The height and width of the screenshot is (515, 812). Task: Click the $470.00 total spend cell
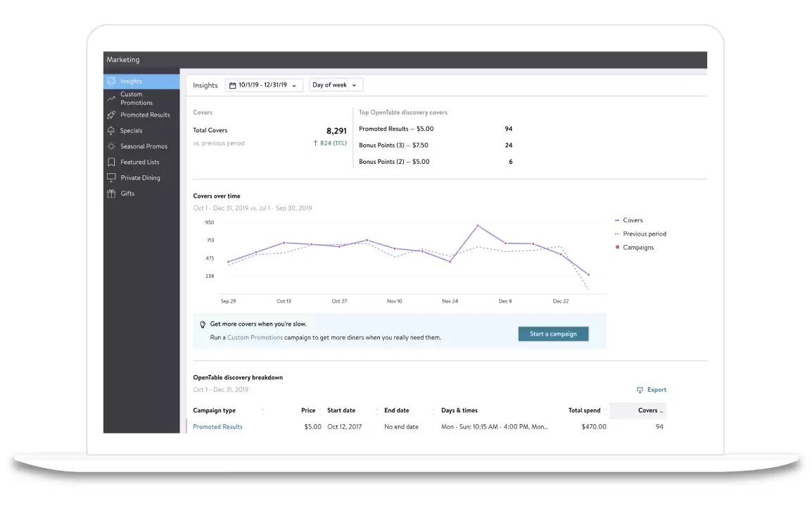[593, 427]
